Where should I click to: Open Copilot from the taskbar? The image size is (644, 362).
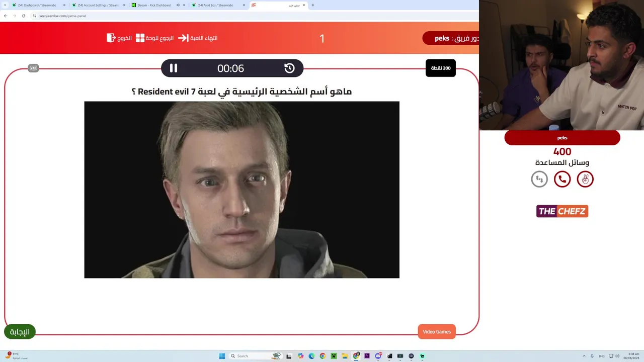click(x=300, y=356)
